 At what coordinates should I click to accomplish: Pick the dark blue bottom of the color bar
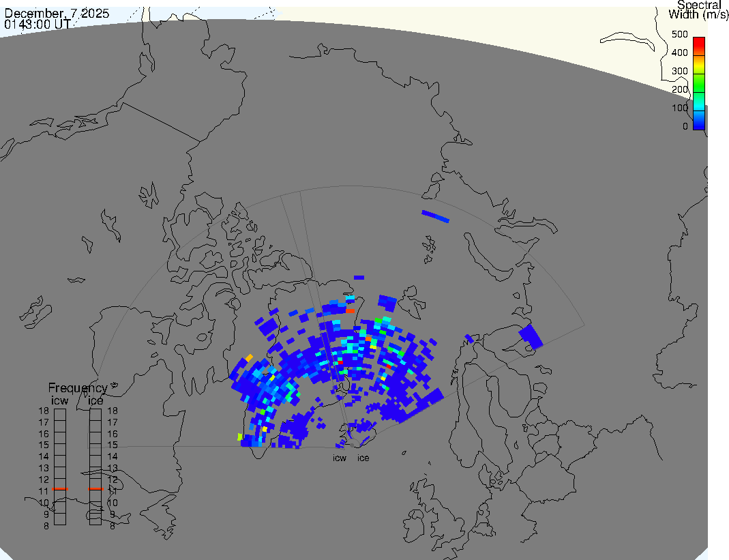pyautogui.click(x=699, y=122)
